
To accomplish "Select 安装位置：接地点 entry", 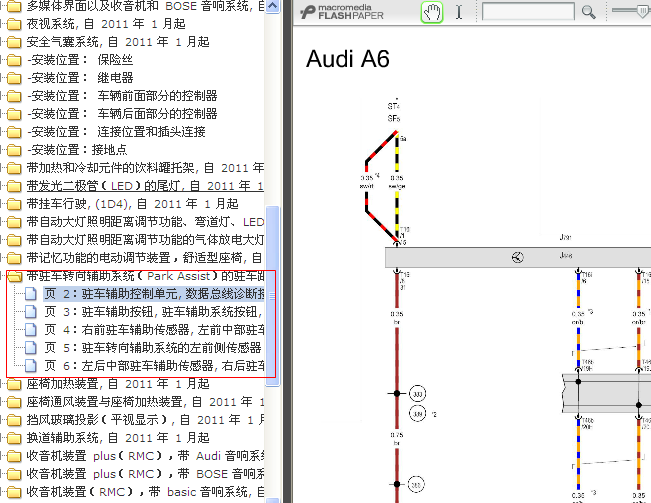I will 77,150.
